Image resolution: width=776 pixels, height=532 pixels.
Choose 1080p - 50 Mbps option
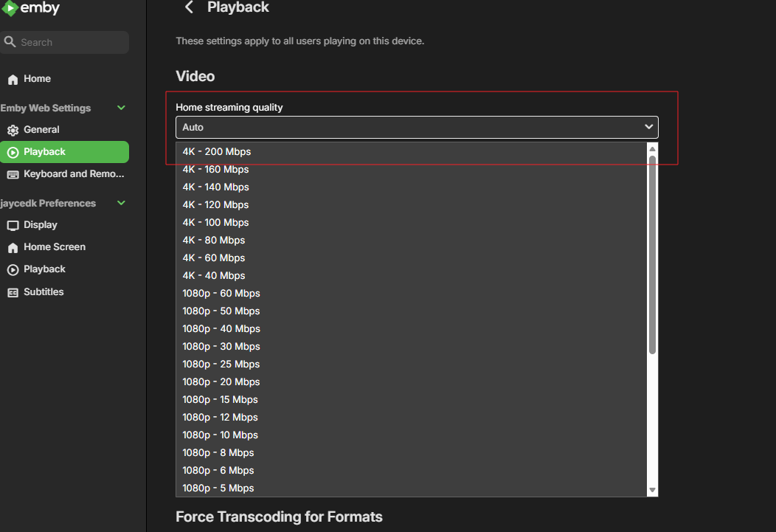click(412, 311)
